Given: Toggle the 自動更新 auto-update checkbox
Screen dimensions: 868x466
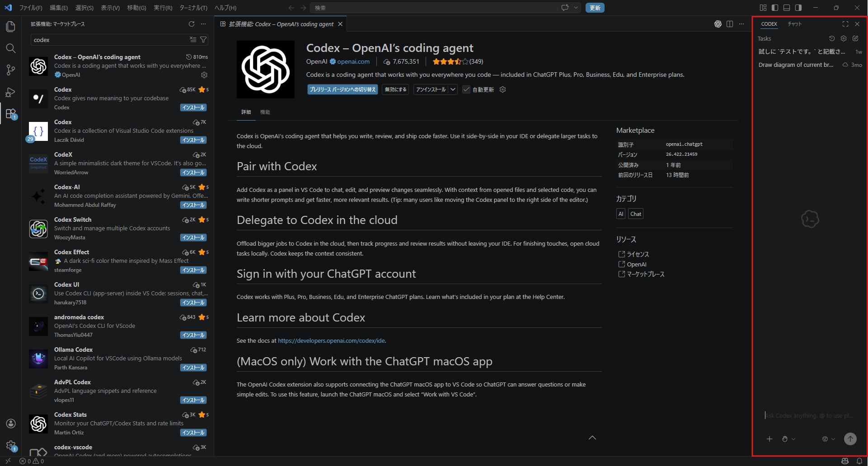Looking at the screenshot, I should click(x=466, y=89).
